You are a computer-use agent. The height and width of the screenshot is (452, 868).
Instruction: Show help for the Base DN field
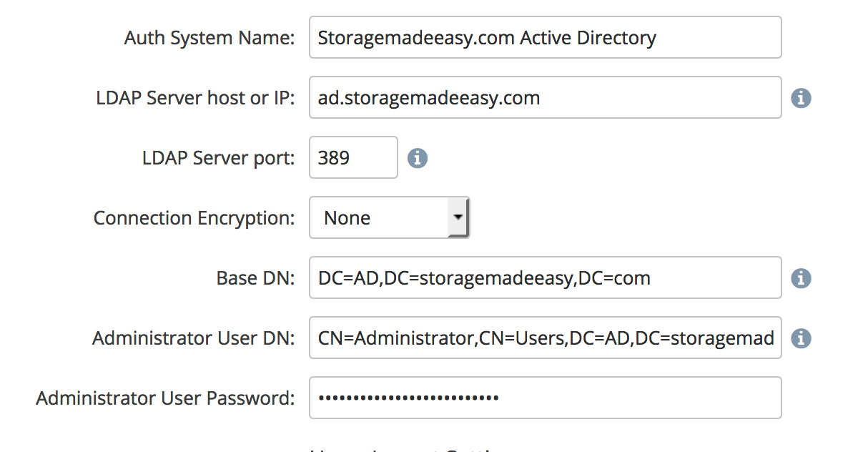click(801, 278)
